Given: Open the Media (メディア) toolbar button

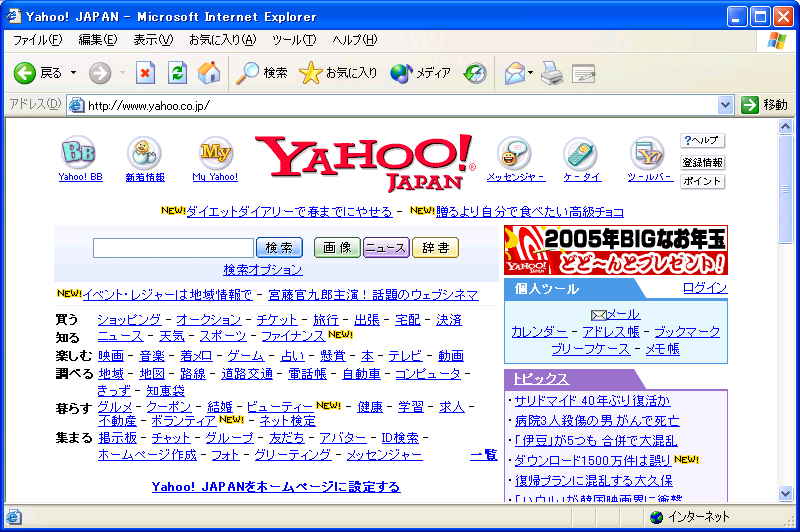Looking at the screenshot, I should (420, 73).
